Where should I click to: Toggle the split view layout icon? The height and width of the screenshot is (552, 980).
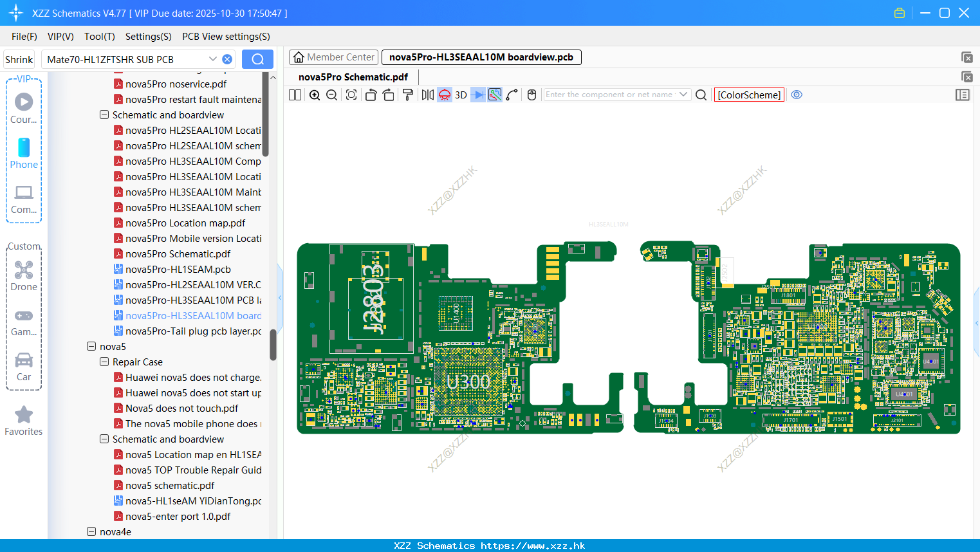[x=295, y=95]
